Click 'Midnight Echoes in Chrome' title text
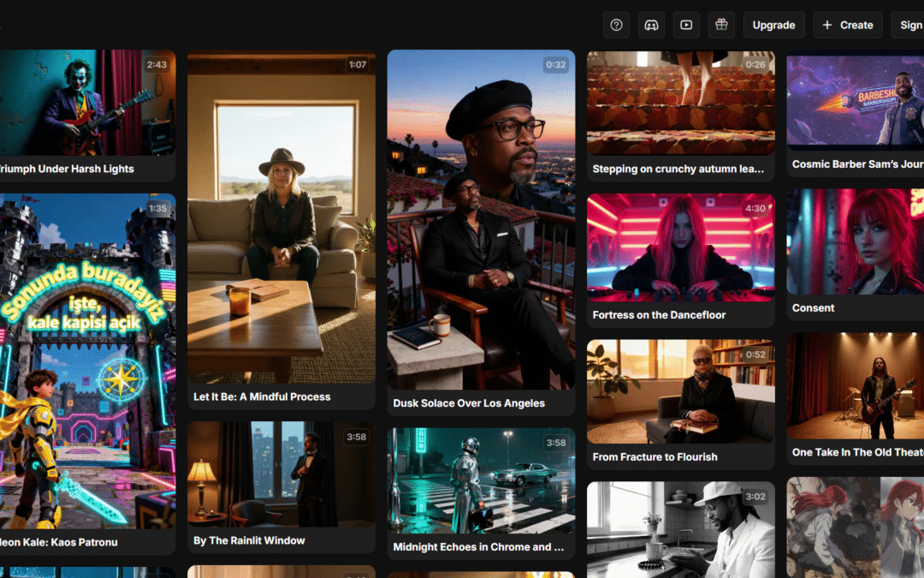Screen dimensions: 924x578 478,546
